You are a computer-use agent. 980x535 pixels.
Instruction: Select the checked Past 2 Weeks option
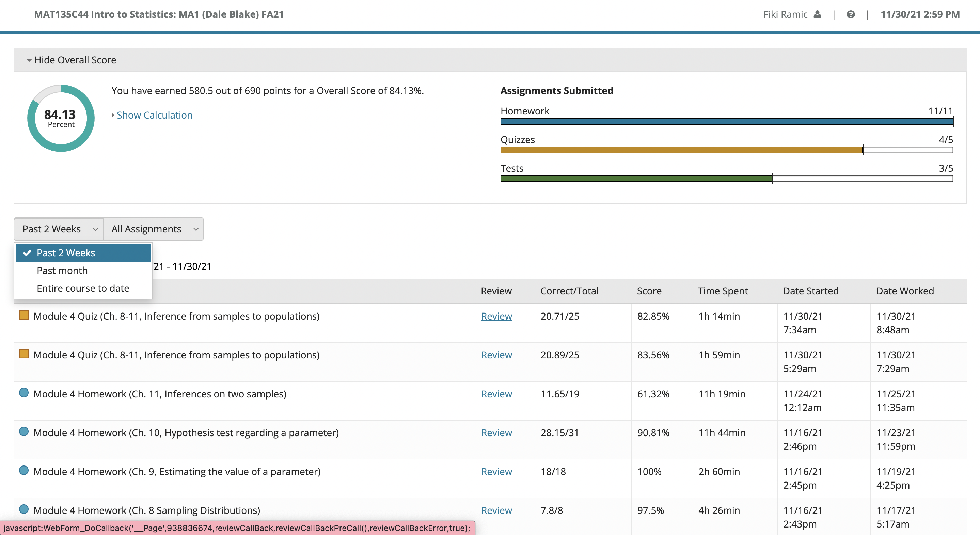(83, 253)
